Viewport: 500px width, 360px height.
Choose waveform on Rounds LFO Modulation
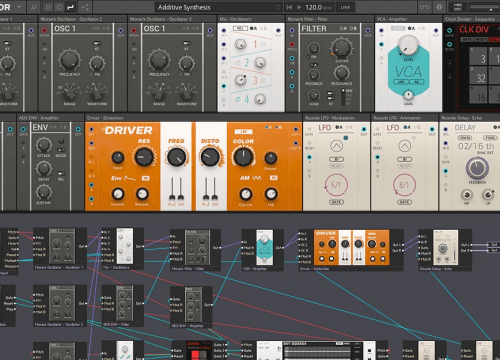point(336,146)
